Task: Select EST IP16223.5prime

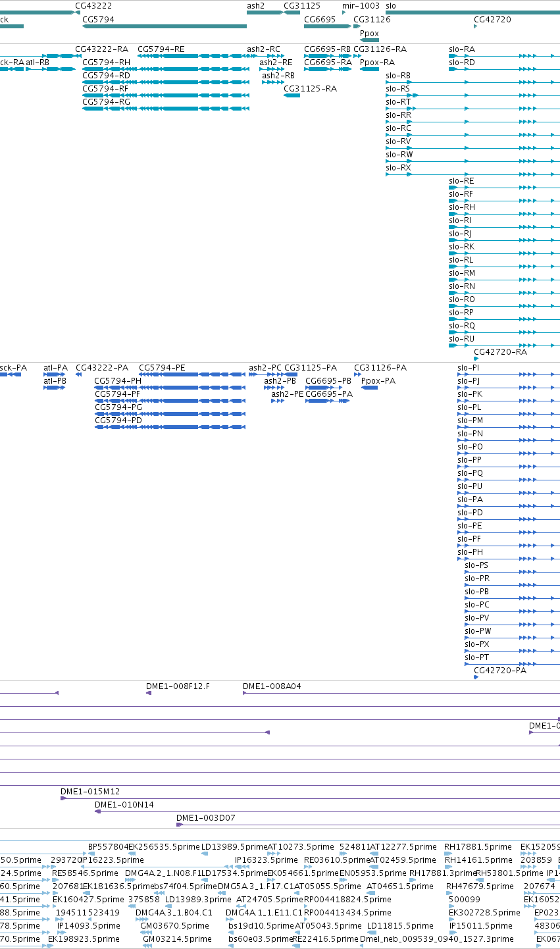Action: (x=113, y=860)
